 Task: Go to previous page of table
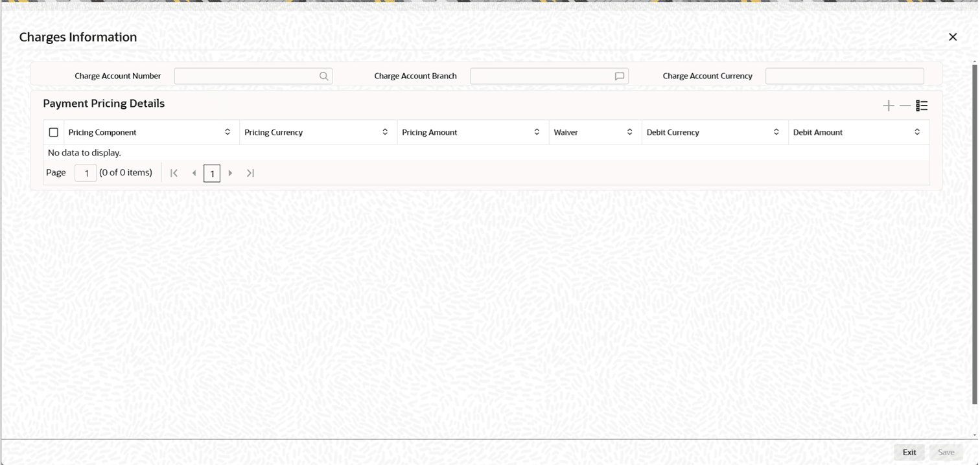coord(194,173)
